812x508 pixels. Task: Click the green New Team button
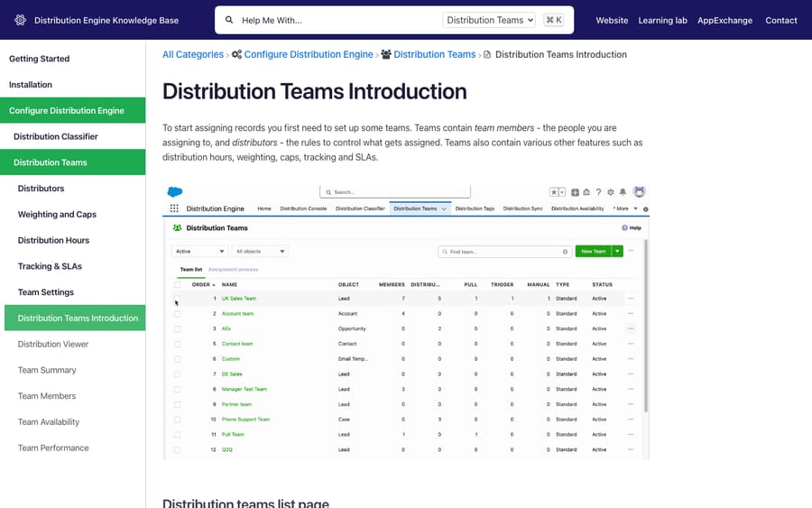pyautogui.click(x=594, y=251)
